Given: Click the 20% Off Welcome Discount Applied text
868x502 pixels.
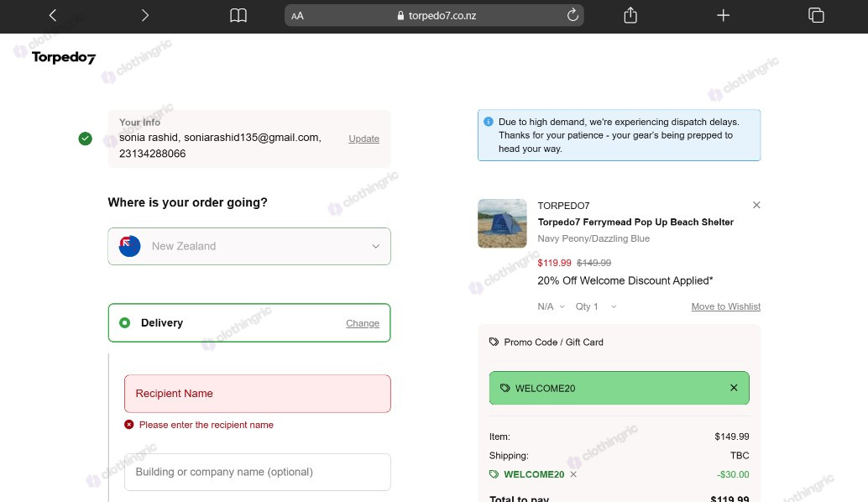Looking at the screenshot, I should point(625,280).
